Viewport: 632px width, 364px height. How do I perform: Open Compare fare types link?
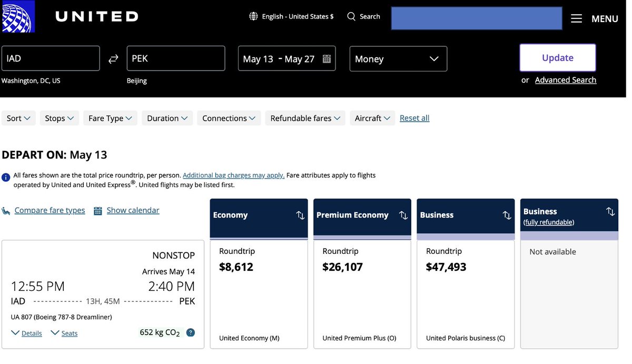[x=50, y=210]
